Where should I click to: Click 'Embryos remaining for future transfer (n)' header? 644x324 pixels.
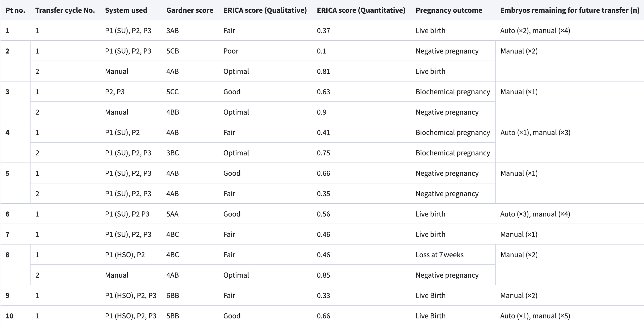(570, 10)
